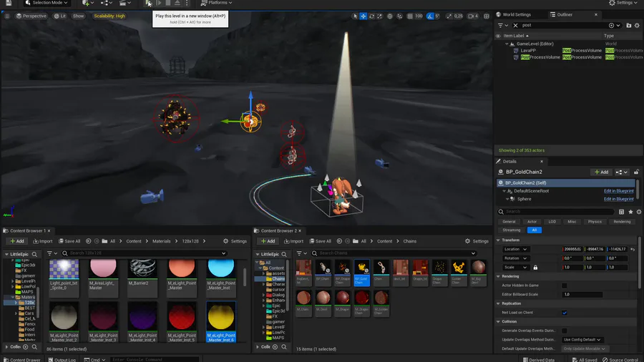Toggle Actor Hidden In Game checkbox

point(565,285)
